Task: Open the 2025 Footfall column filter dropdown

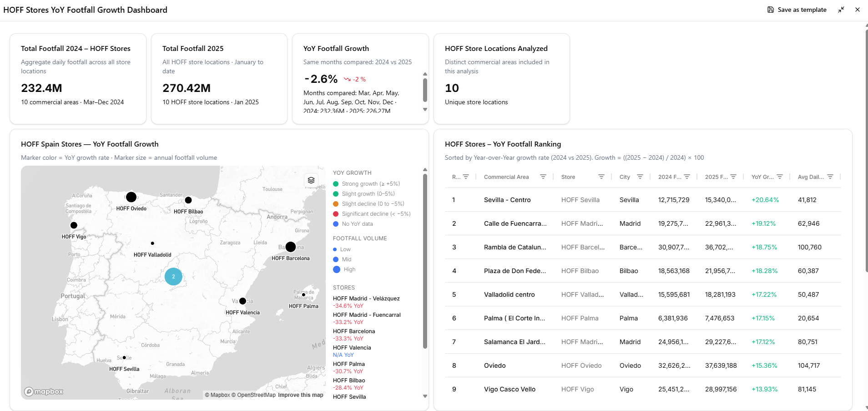Action: pyautogui.click(x=734, y=177)
